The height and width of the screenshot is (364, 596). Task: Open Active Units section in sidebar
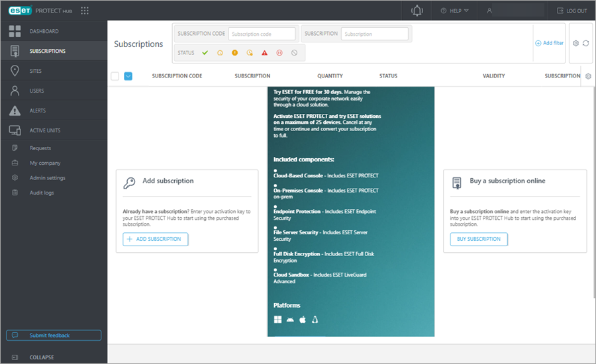click(45, 130)
